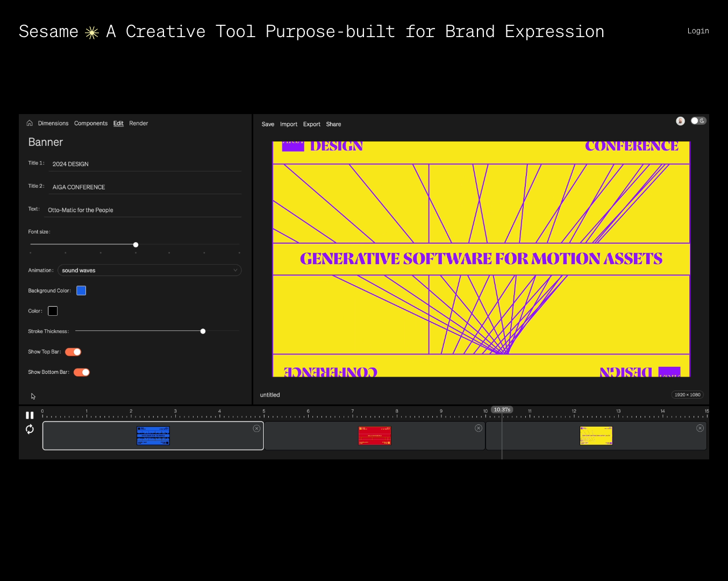Click the Export option
Screen dimensions: 728x581
tap(312, 124)
